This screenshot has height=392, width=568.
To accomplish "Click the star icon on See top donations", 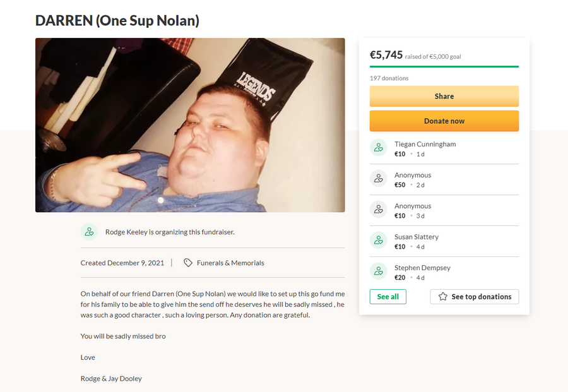I will 443,297.
